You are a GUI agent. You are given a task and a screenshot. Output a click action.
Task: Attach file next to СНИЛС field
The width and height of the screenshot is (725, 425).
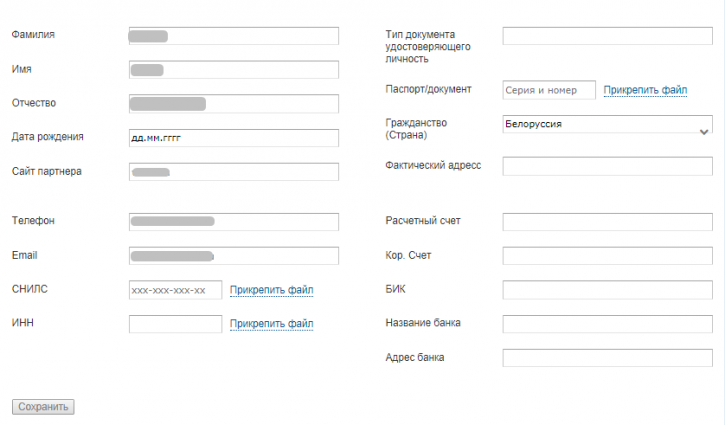click(271, 290)
